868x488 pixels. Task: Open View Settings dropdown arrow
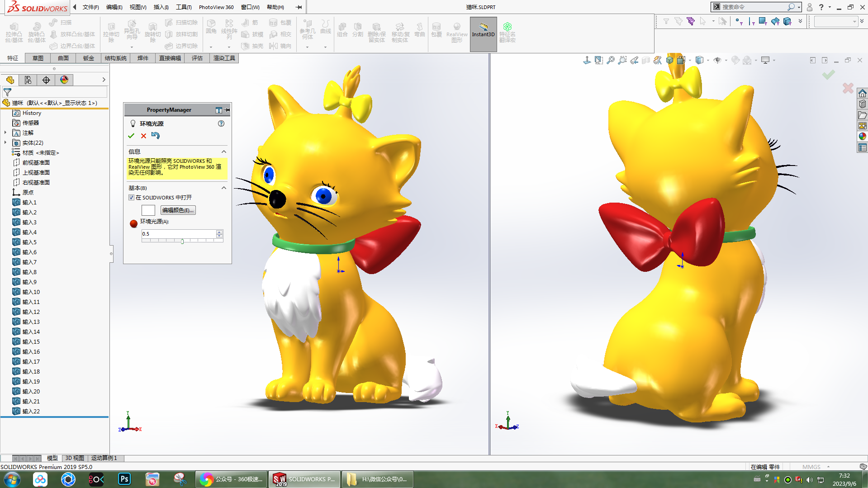click(x=774, y=60)
